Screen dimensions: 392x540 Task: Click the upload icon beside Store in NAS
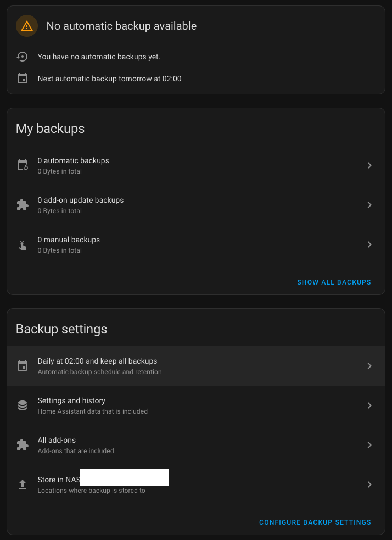(x=23, y=485)
